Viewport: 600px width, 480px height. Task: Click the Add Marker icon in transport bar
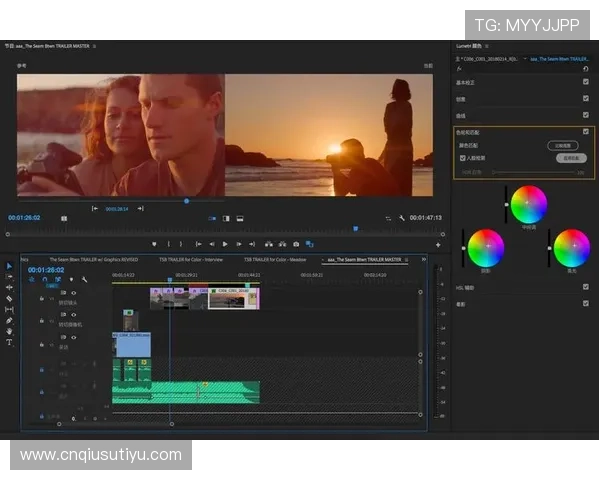click(154, 244)
